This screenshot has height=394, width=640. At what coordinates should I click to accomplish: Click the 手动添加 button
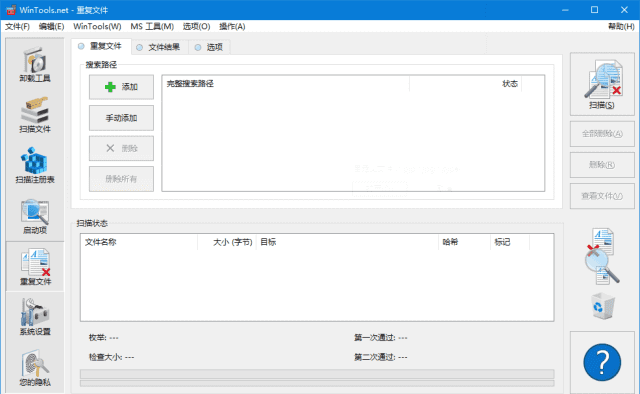[x=122, y=118]
